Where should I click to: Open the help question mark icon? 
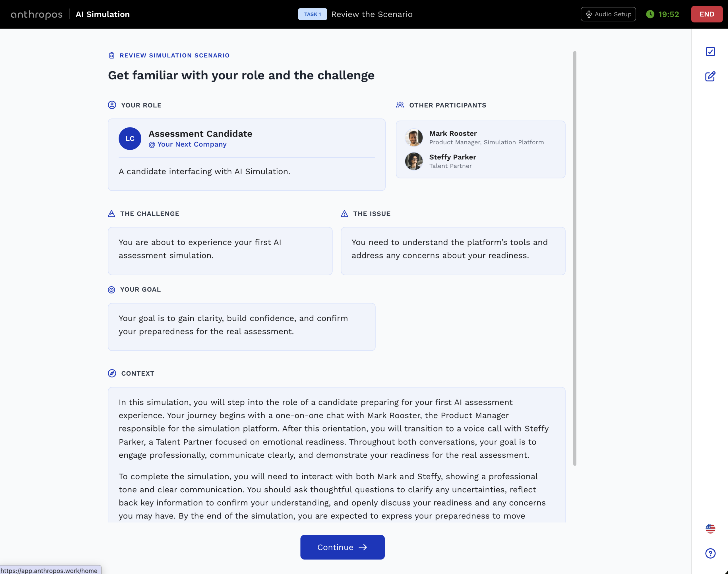point(710,553)
